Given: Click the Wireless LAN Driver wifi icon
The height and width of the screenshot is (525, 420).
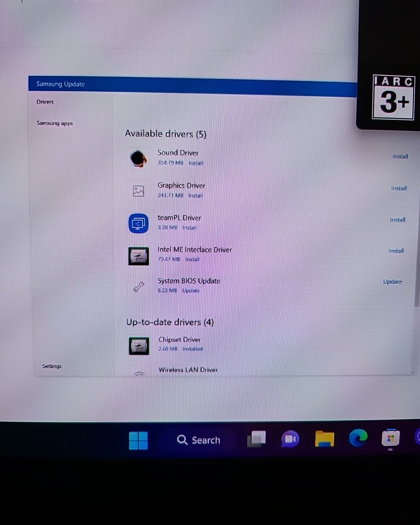Looking at the screenshot, I should tap(139, 373).
